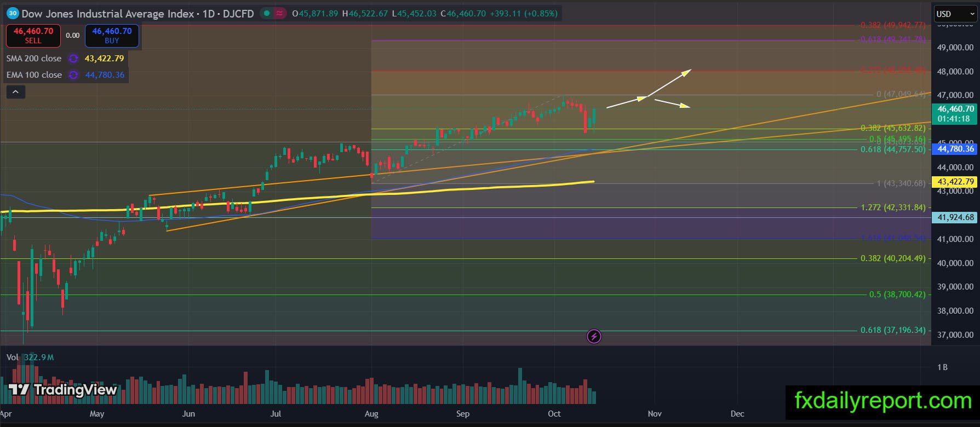Click the 1 B volume scale label
This screenshot has width=980, height=427.
[x=943, y=367]
